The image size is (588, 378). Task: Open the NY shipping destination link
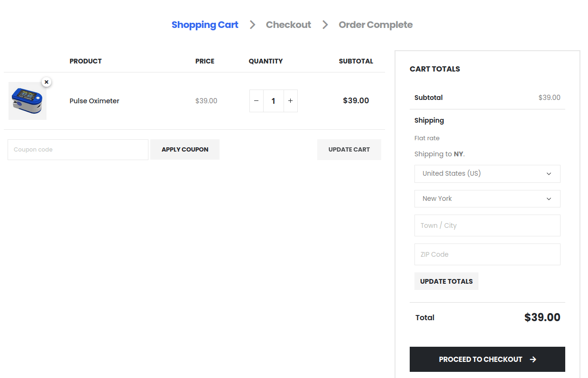pos(458,154)
